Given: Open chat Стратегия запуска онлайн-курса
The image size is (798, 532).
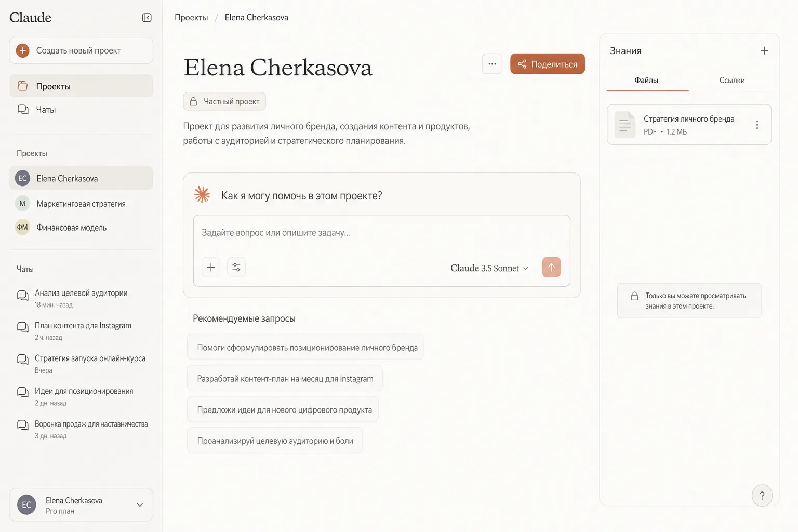Looking at the screenshot, I should 81,364.
